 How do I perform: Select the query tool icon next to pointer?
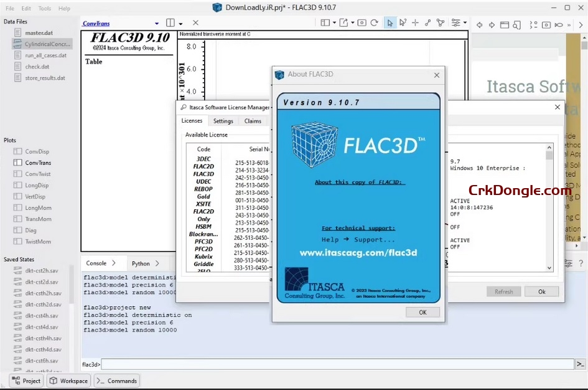click(403, 22)
